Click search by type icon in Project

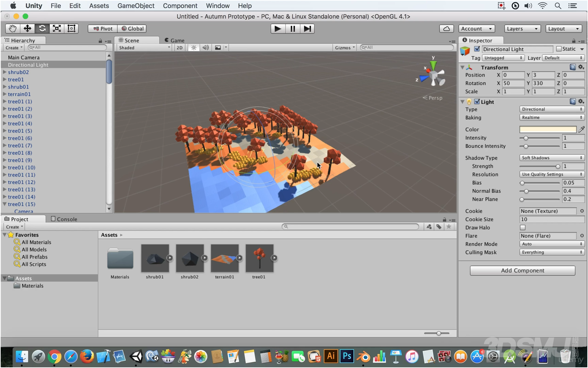429,227
